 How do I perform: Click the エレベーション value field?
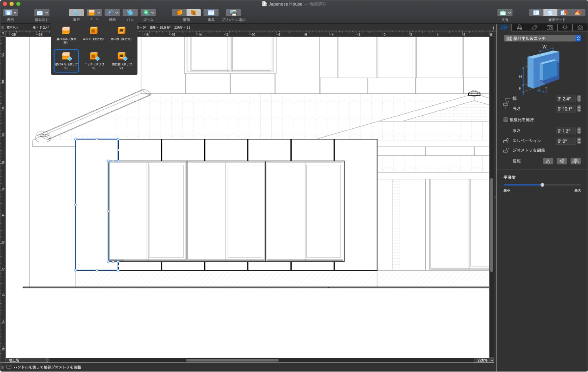point(566,141)
